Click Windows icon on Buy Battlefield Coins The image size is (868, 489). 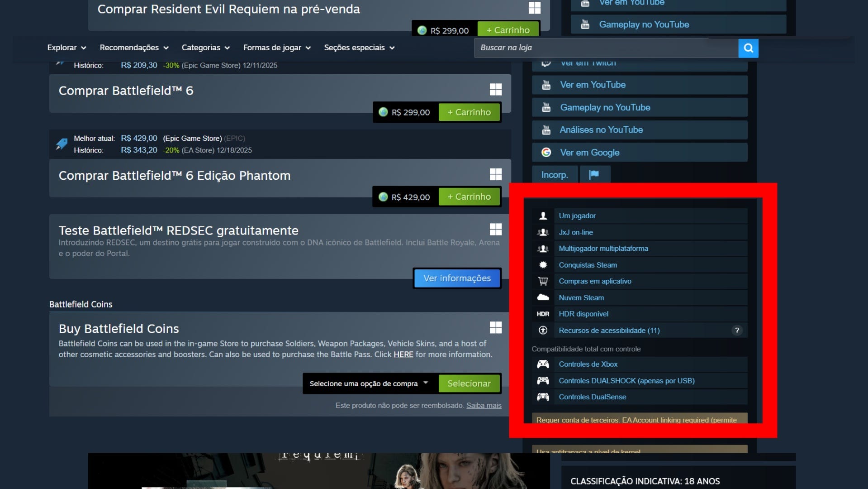496,328
